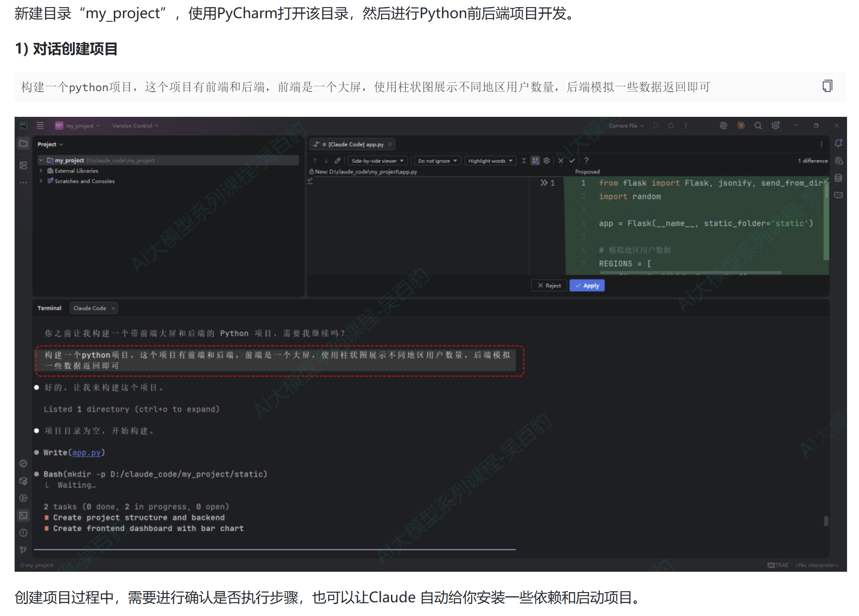Image resolution: width=859 pixels, height=616 pixels.
Task: Open Version Control dropdown
Action: pyautogui.click(x=135, y=126)
